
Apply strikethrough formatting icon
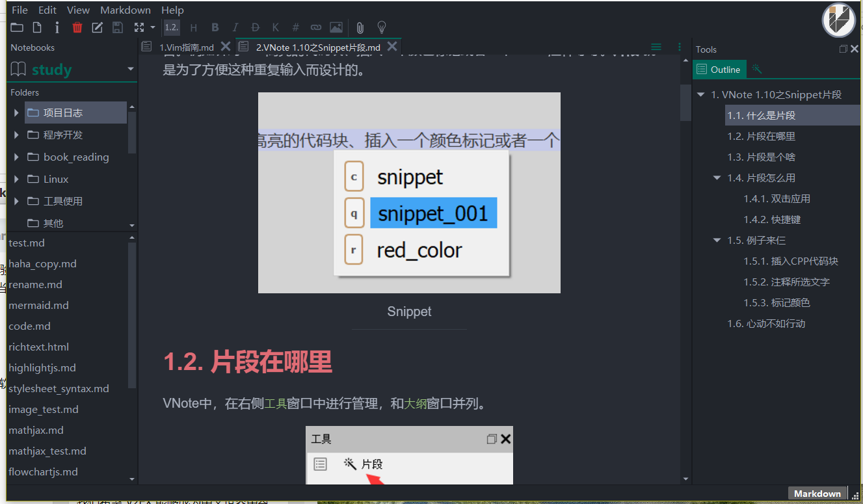click(255, 27)
